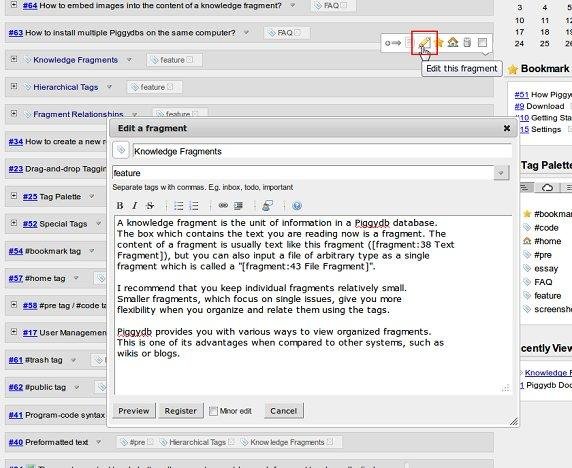Select the feature tag in Tag Palette
This screenshot has height=468, width=572.
click(548, 295)
